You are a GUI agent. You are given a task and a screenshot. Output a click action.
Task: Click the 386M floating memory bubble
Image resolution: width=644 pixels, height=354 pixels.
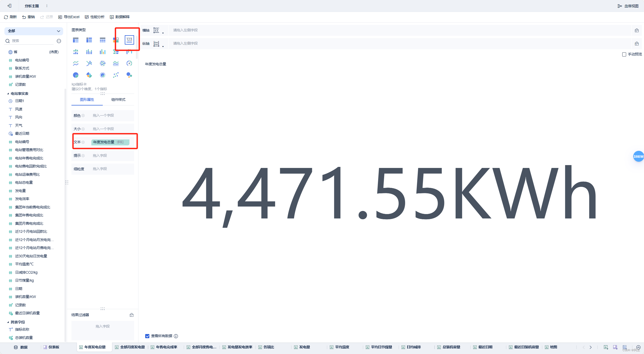pyautogui.click(x=639, y=156)
